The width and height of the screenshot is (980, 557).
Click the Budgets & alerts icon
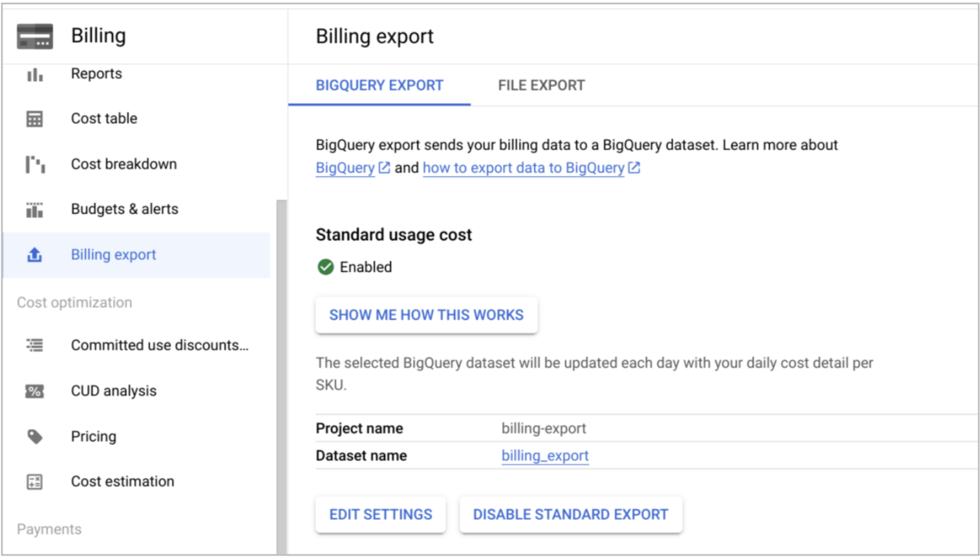(35, 209)
